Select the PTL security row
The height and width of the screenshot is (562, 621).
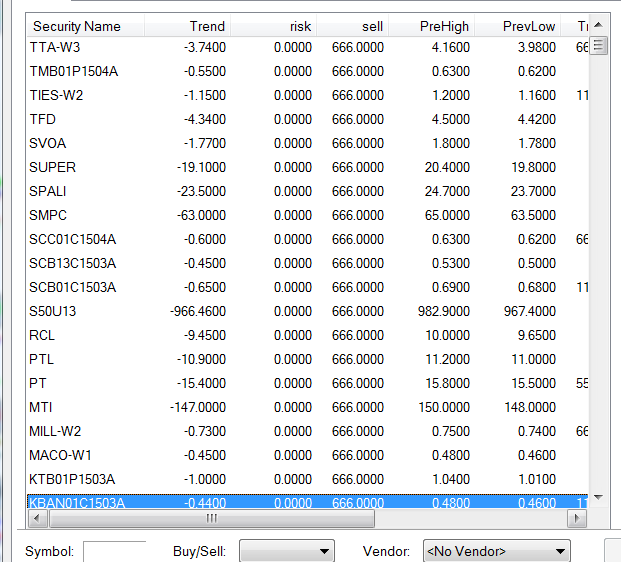(307, 359)
